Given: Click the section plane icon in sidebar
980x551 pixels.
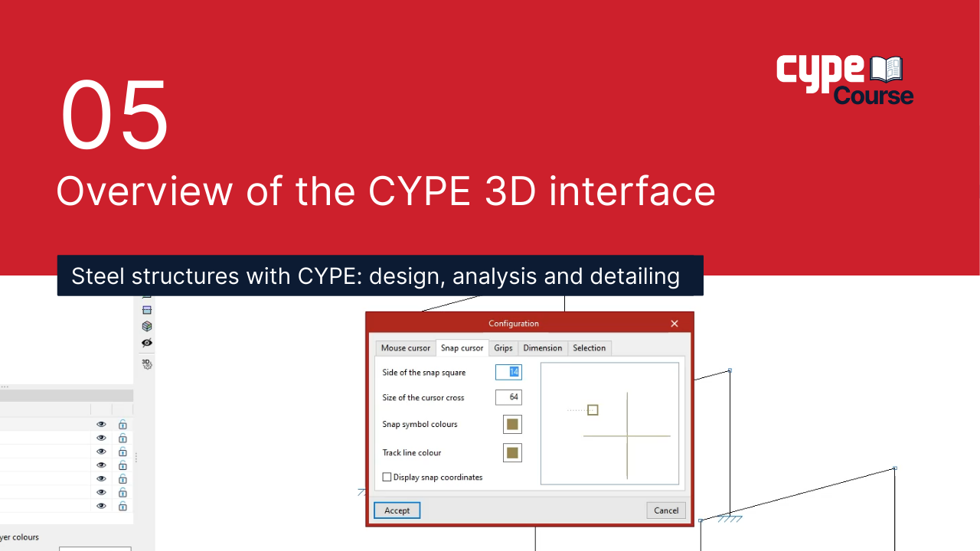Looking at the screenshot, I should coord(147,310).
